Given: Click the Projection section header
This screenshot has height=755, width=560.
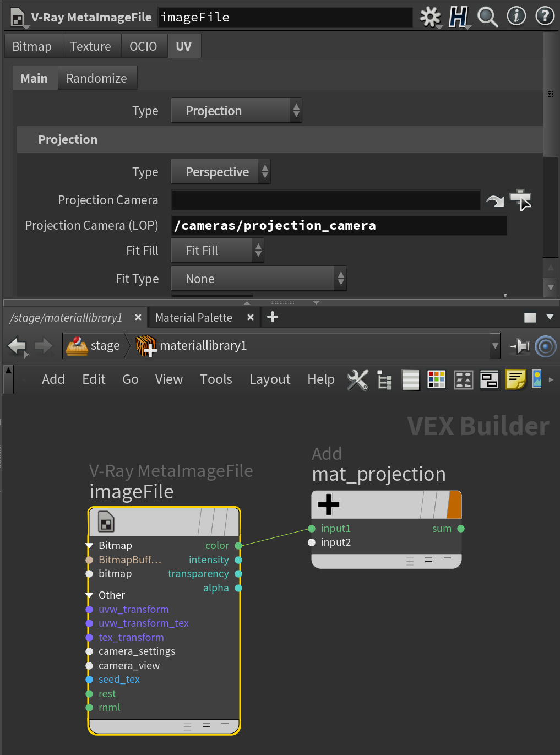Looking at the screenshot, I should 280,139.
